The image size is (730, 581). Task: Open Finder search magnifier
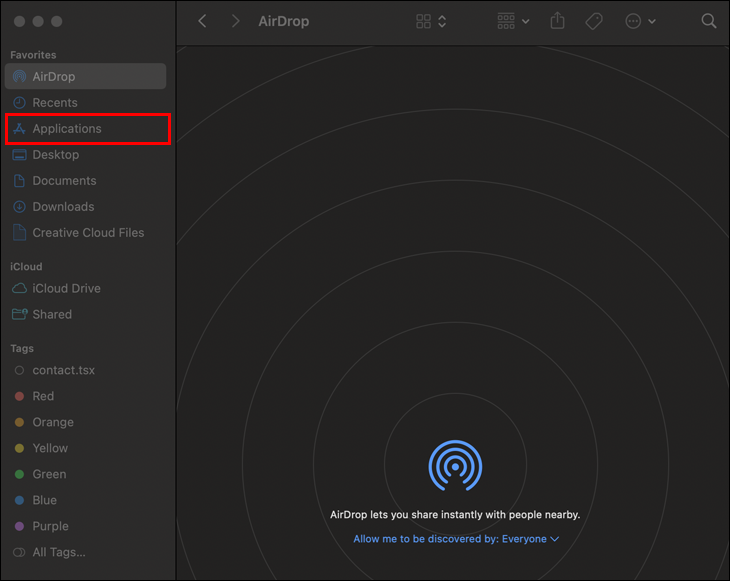tap(709, 21)
